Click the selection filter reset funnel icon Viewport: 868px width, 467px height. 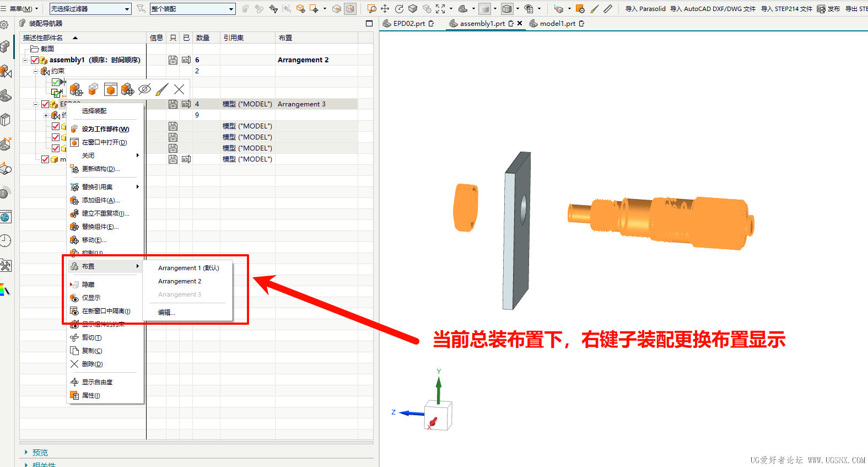pyautogui.click(x=141, y=9)
